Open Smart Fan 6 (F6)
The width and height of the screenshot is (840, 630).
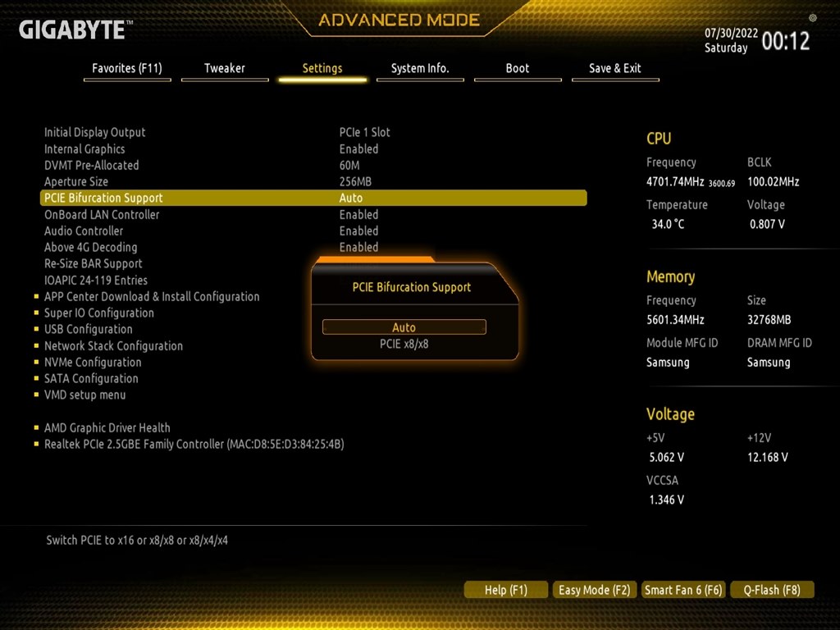pyautogui.click(x=683, y=590)
